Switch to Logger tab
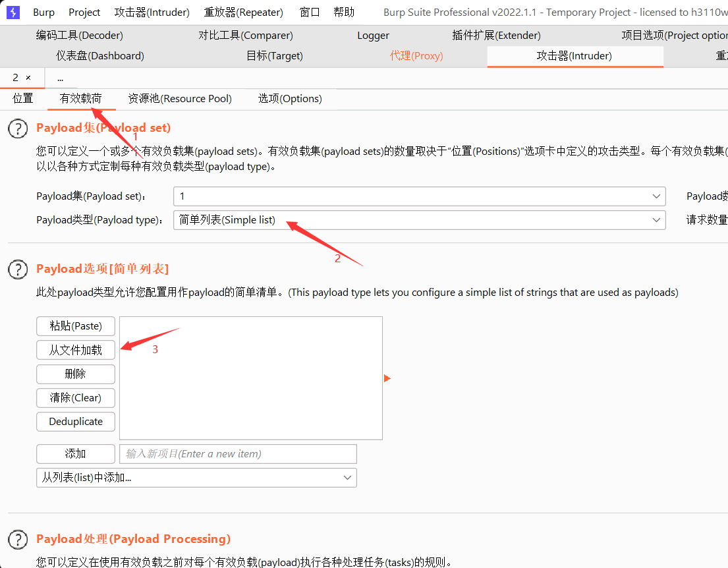This screenshot has width=728, height=568. pos(374,36)
